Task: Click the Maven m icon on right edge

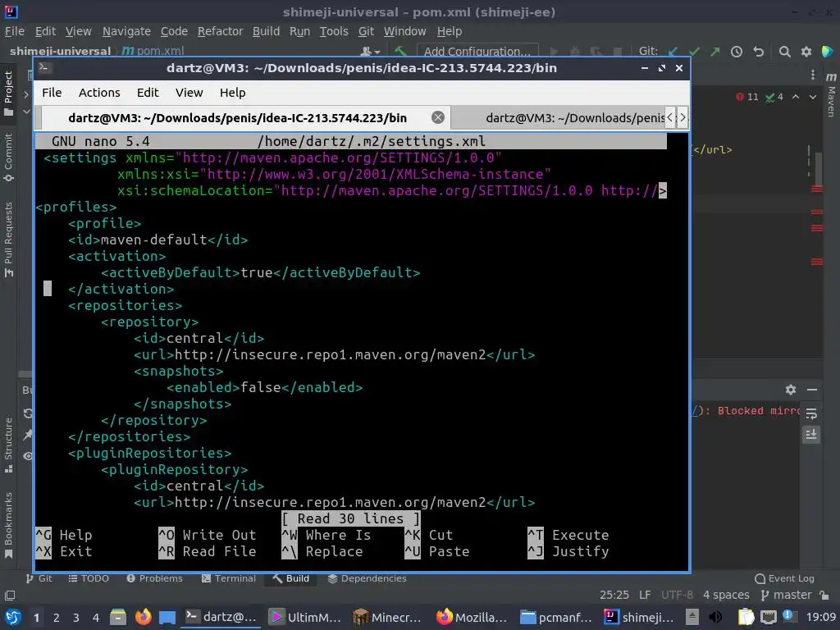Action: [831, 77]
